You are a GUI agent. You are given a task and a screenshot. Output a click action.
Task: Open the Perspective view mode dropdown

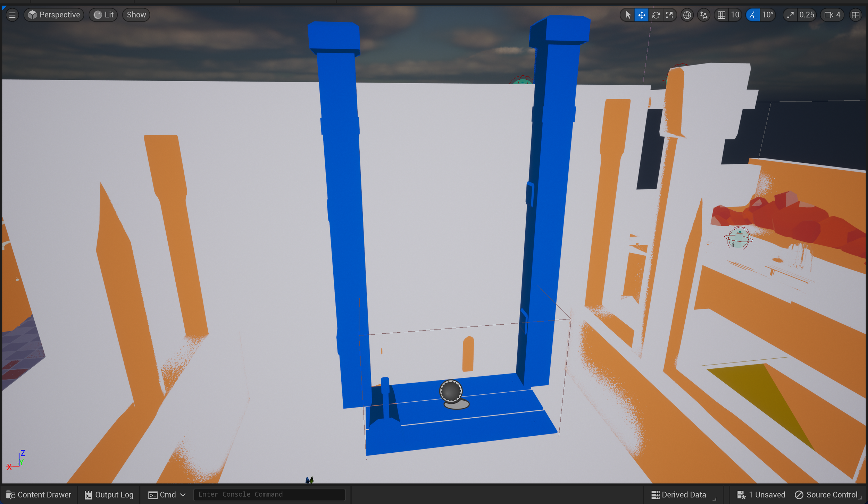click(54, 15)
